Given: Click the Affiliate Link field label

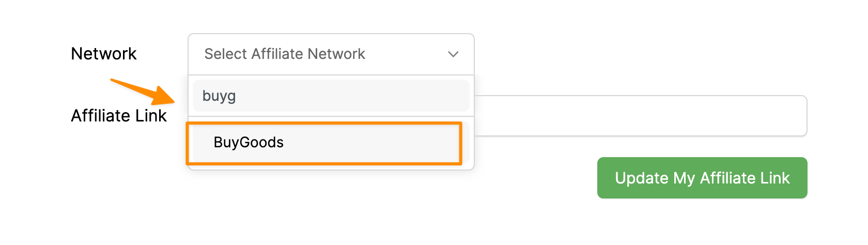Looking at the screenshot, I should click(x=119, y=116).
